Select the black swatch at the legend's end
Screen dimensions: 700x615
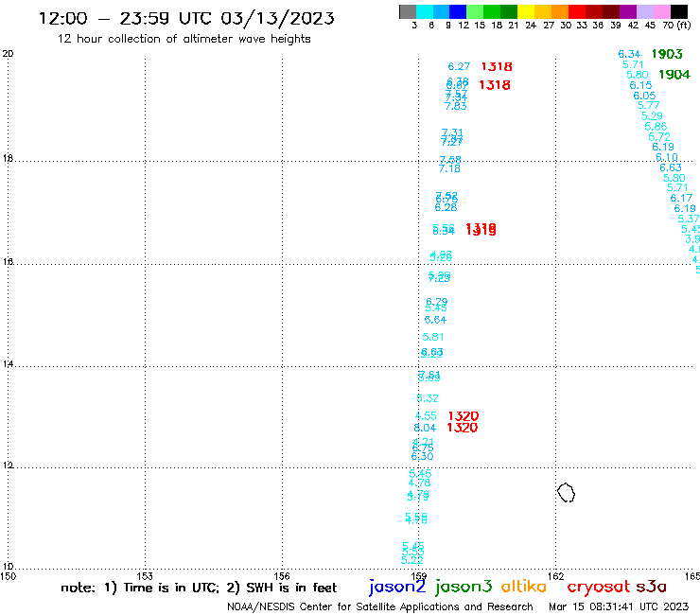(x=678, y=11)
